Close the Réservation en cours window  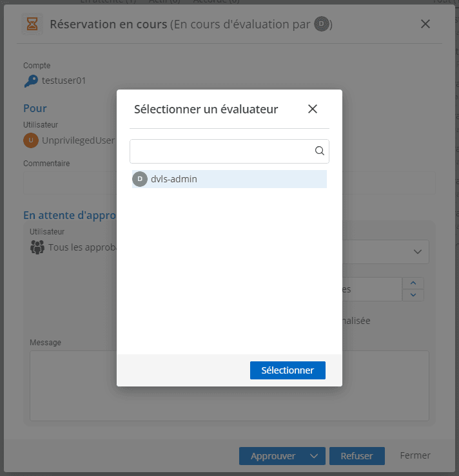(425, 24)
